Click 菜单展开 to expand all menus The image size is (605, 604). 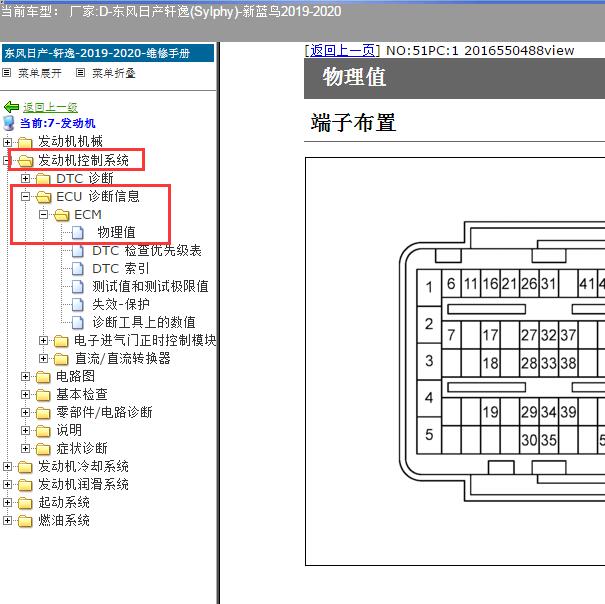pyautogui.click(x=40, y=73)
